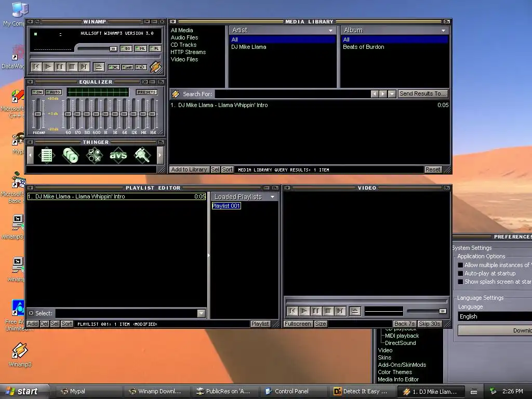Close the playlist Select bar X

31,313
